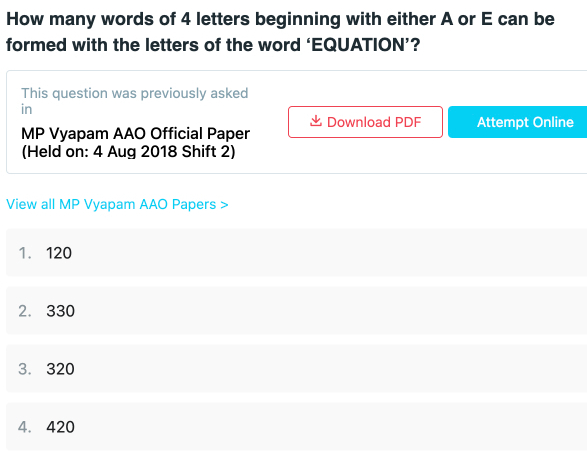Click the number label '4.' beside 420
Image resolution: width=587 pixels, height=455 pixels.
[25, 427]
